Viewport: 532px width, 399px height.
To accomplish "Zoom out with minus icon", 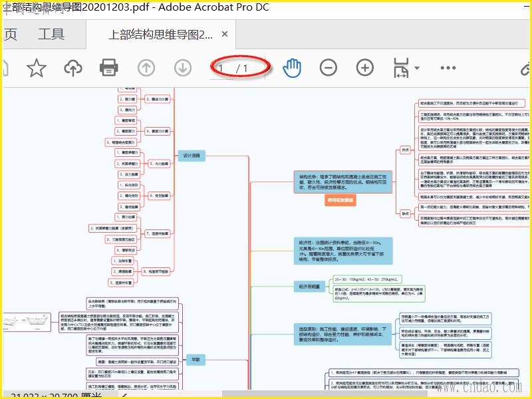I will click(x=328, y=68).
